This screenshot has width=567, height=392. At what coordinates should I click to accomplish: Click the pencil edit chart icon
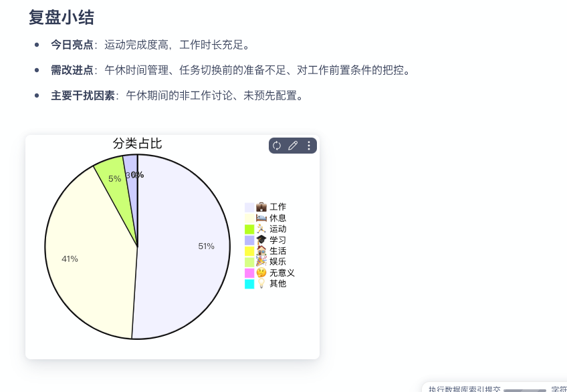tap(292, 146)
